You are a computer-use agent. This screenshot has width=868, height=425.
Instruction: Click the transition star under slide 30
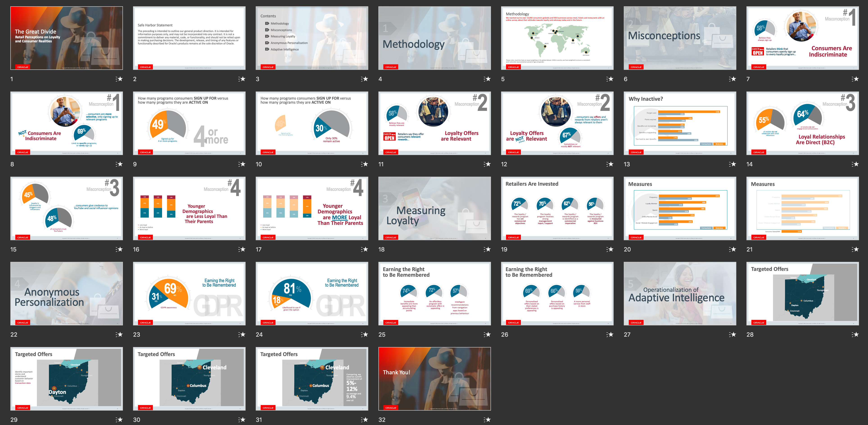point(242,420)
